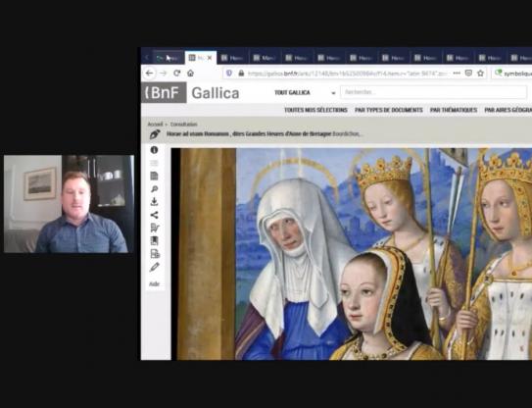This screenshot has height=408, width=532.
Task: Click the document report icon above the pencil
Action: pos(155,254)
